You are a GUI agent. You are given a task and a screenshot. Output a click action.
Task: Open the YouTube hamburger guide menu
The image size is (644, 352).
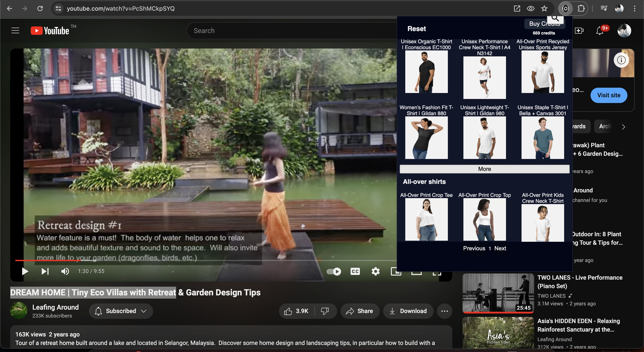15,30
